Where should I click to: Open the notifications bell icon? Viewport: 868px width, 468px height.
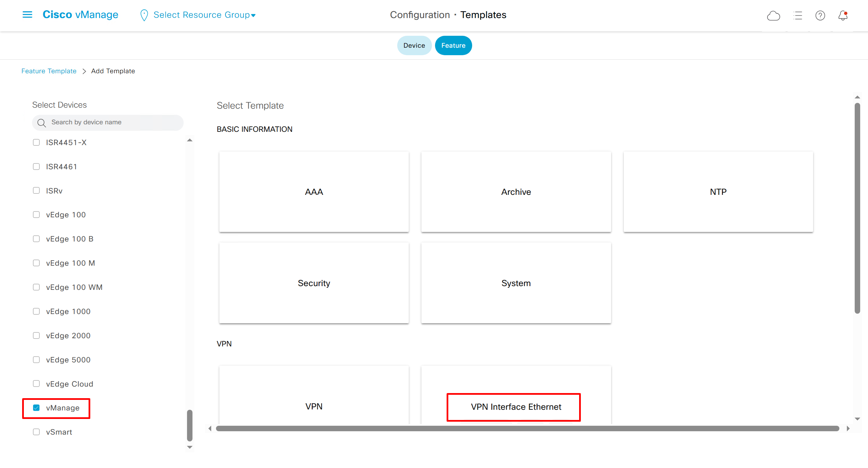pyautogui.click(x=843, y=16)
